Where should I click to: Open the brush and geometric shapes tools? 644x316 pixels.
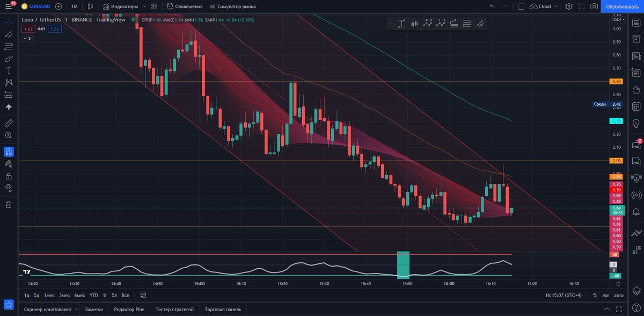(x=9, y=59)
